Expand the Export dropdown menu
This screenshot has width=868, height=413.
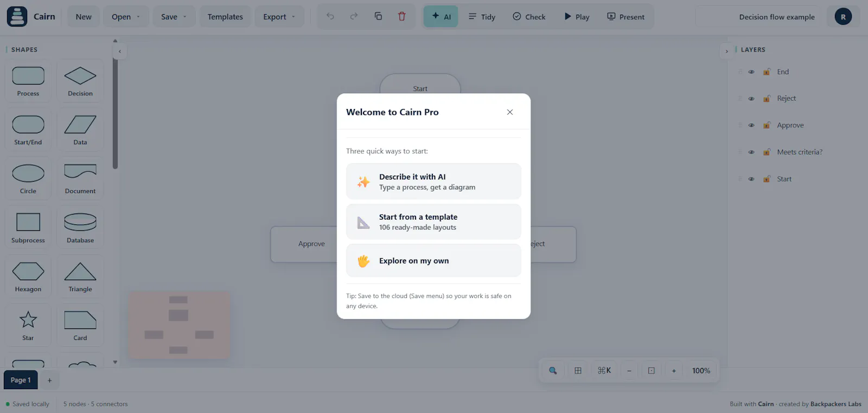click(x=279, y=17)
